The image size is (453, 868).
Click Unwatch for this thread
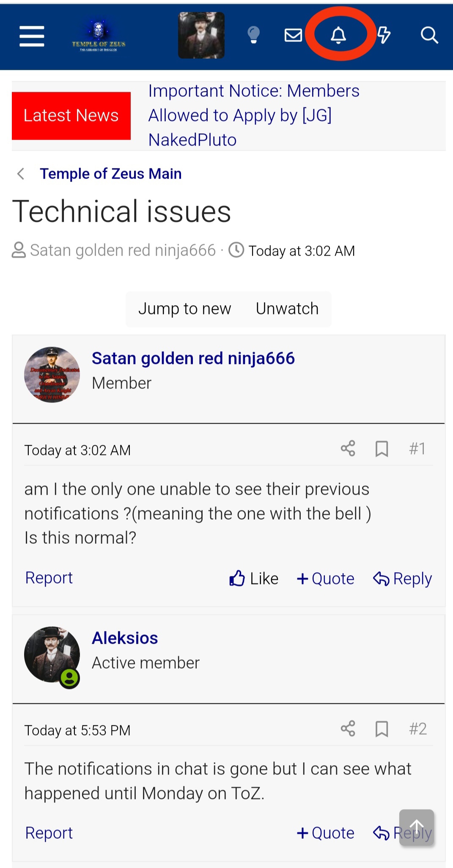(x=287, y=309)
